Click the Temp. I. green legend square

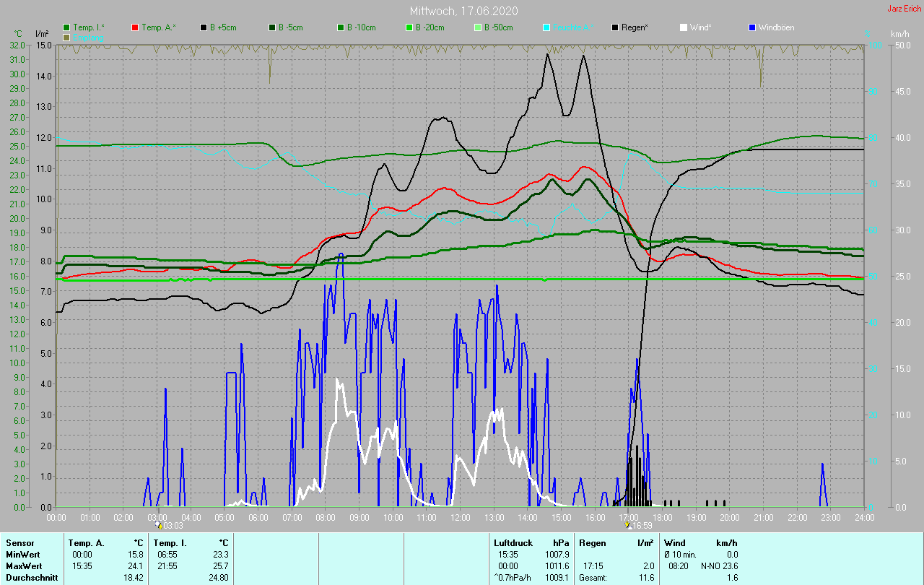click(x=67, y=27)
